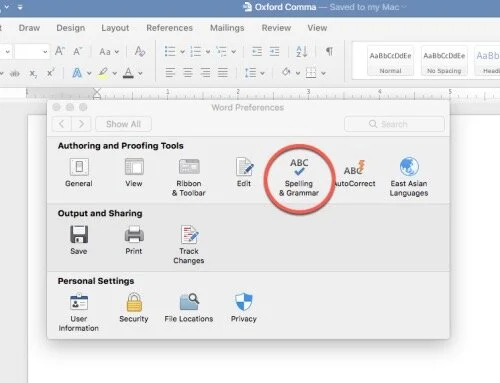Viewport: 500px width, 383px height.
Task: Go back in Word Preferences
Action: tap(62, 124)
